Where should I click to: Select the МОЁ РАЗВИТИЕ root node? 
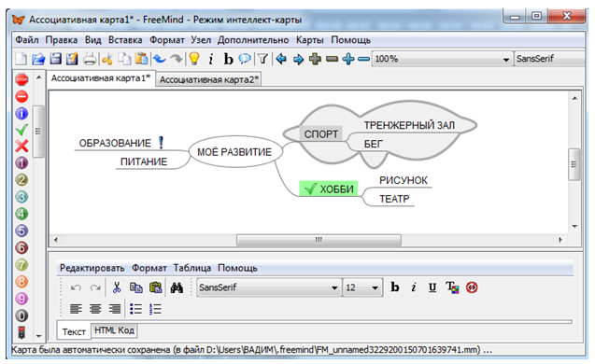[x=235, y=151]
